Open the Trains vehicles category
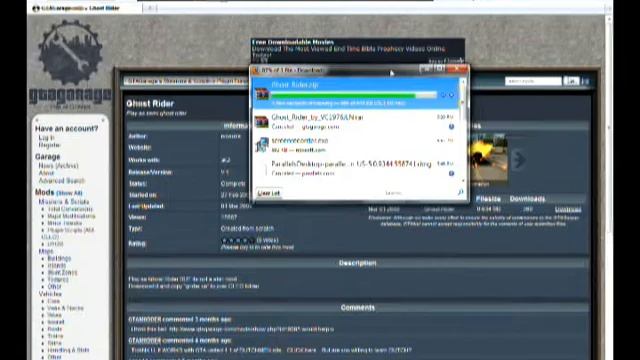640x360 pixels. point(55,336)
